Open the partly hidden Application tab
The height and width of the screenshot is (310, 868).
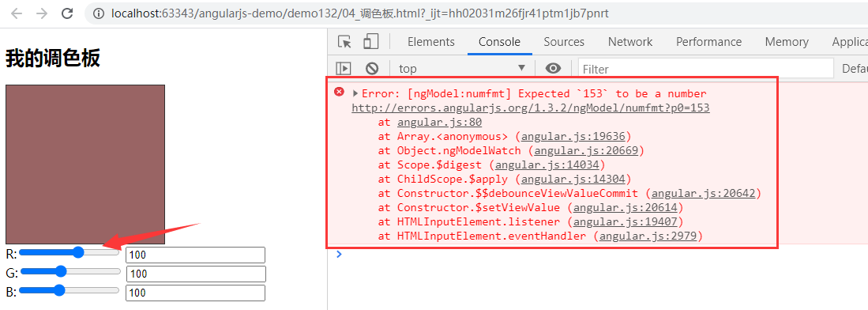click(x=849, y=42)
